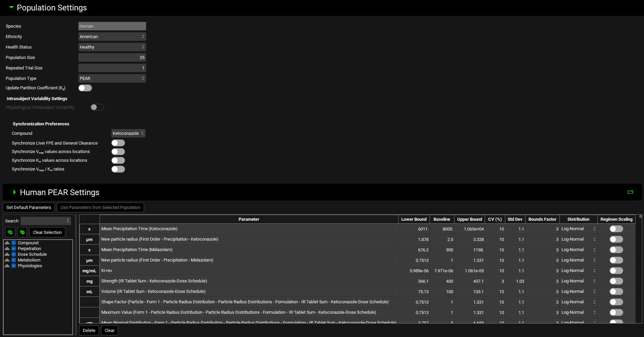Click the gray arrow next to Physiologies

click(7, 266)
